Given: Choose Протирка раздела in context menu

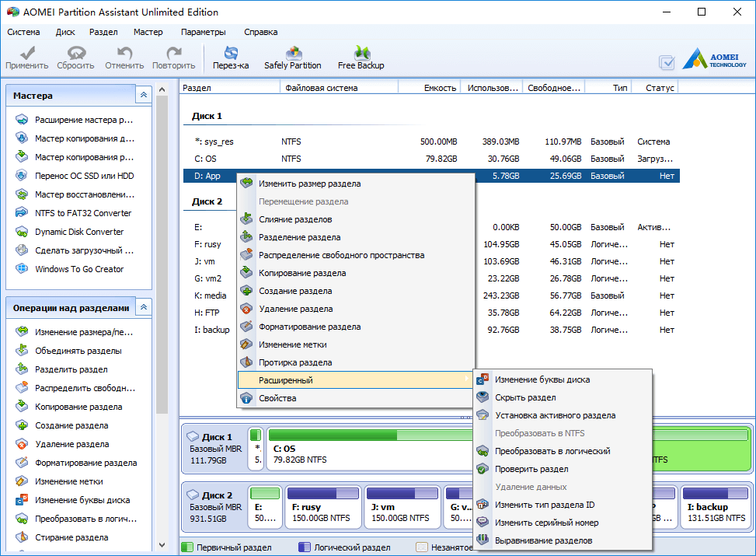Looking at the screenshot, I should pos(356,362).
